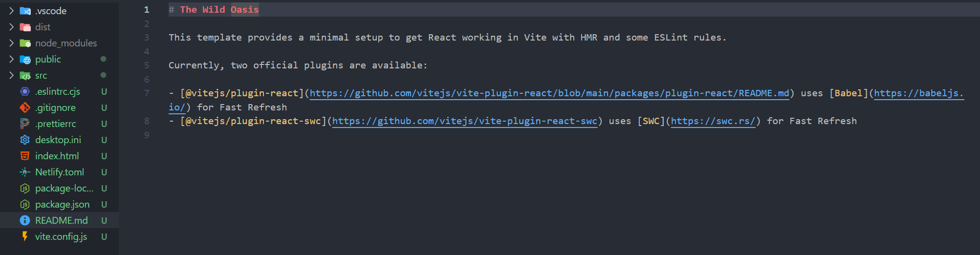980x255 pixels.
Task: Follow the vite-plugin-react README.md link
Action: coord(549,93)
